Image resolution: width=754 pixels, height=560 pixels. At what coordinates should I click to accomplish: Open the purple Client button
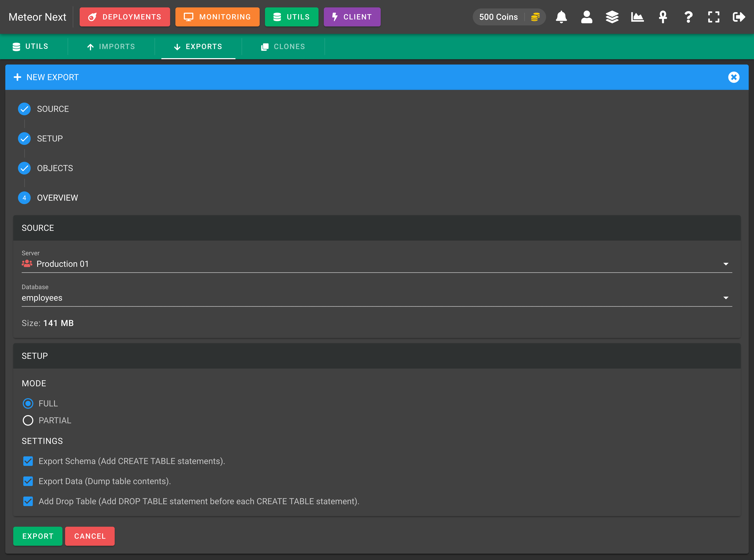point(352,17)
